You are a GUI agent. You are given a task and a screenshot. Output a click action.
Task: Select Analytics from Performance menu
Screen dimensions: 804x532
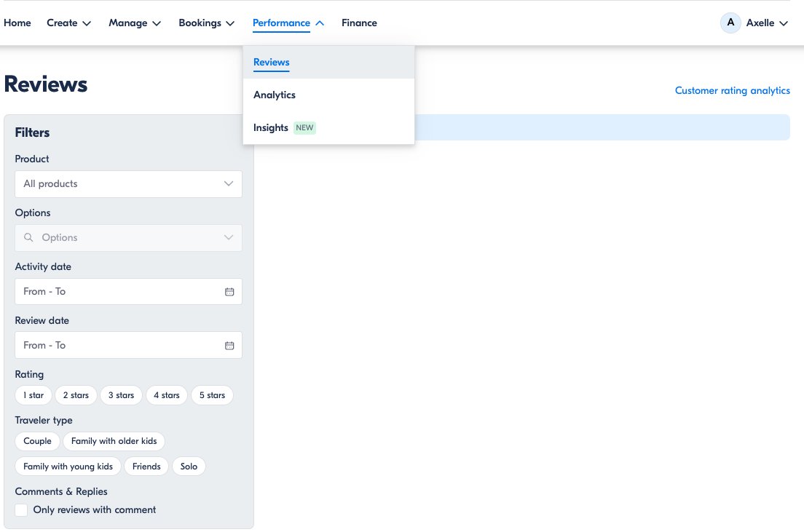275,95
